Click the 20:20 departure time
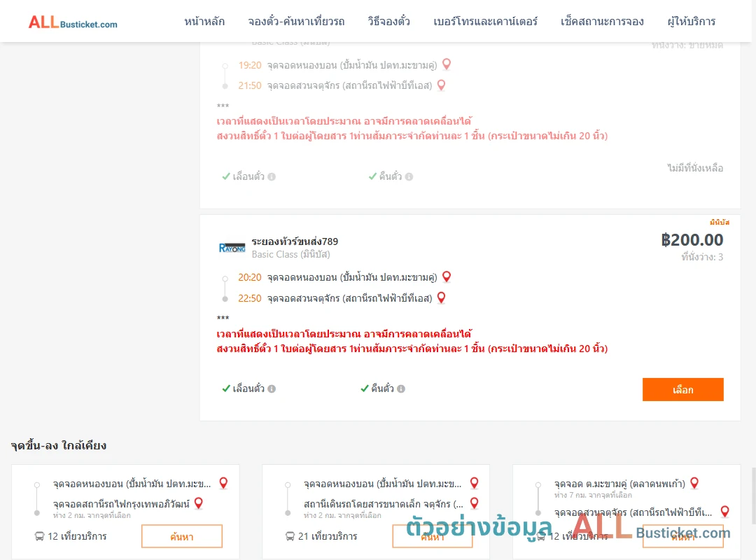 [250, 277]
